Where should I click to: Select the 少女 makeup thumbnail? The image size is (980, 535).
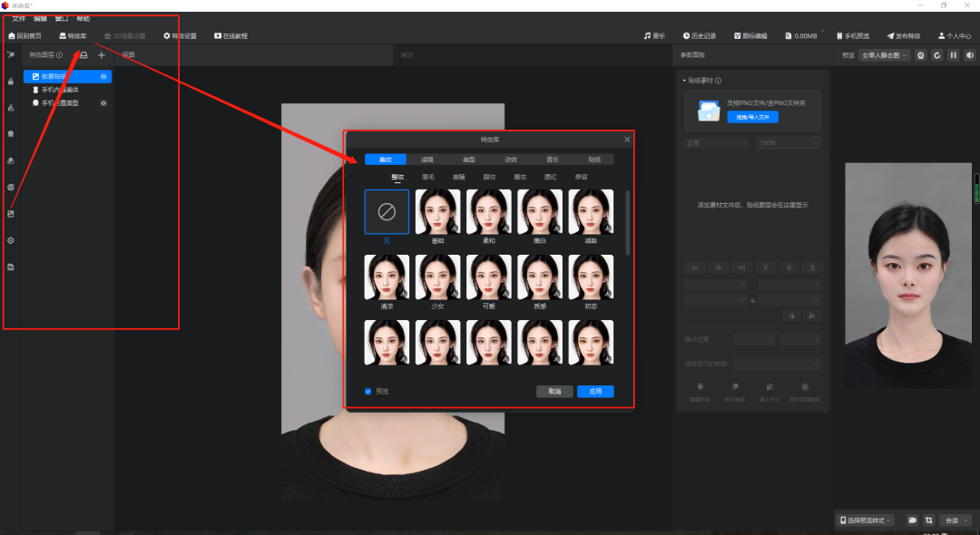pos(437,277)
